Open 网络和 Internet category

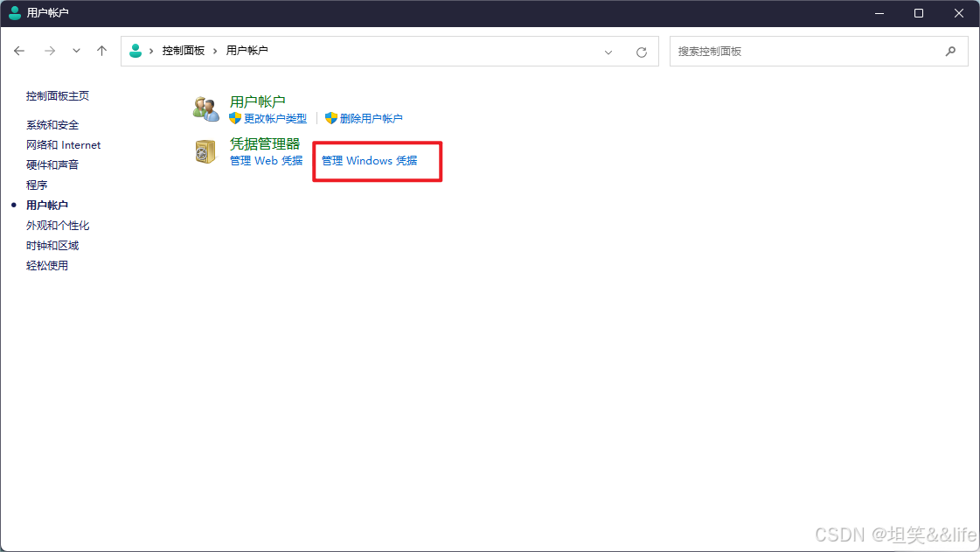(63, 145)
